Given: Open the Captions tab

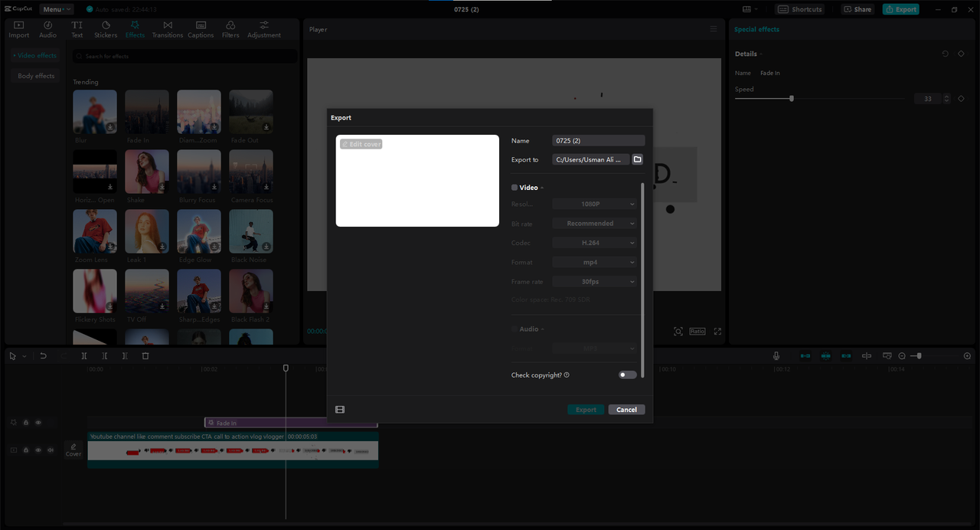Looking at the screenshot, I should [201, 29].
